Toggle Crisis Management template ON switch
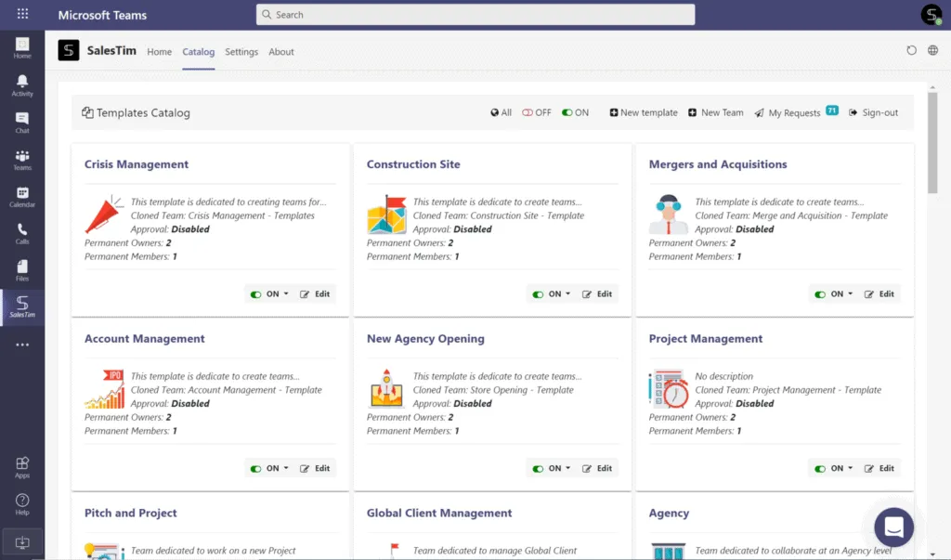This screenshot has width=951, height=560. coord(255,294)
